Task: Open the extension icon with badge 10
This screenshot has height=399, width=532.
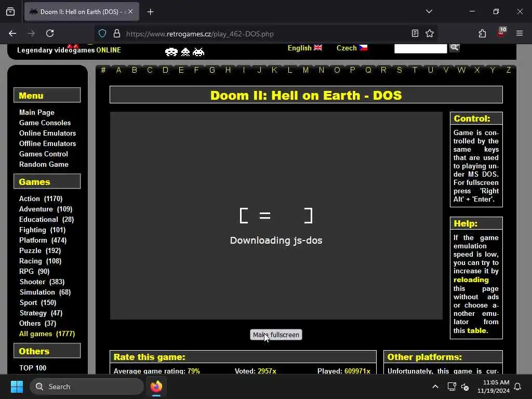Action: pyautogui.click(x=501, y=33)
